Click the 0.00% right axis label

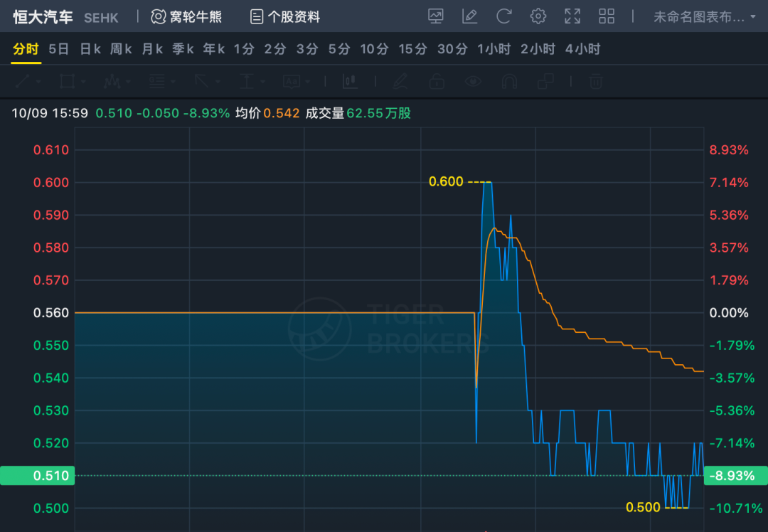(x=729, y=312)
